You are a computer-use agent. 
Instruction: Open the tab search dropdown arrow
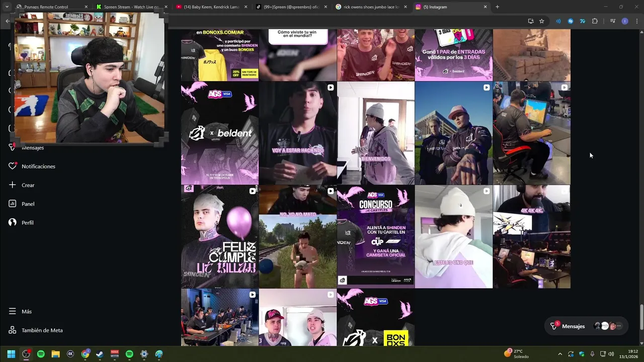click(7, 7)
